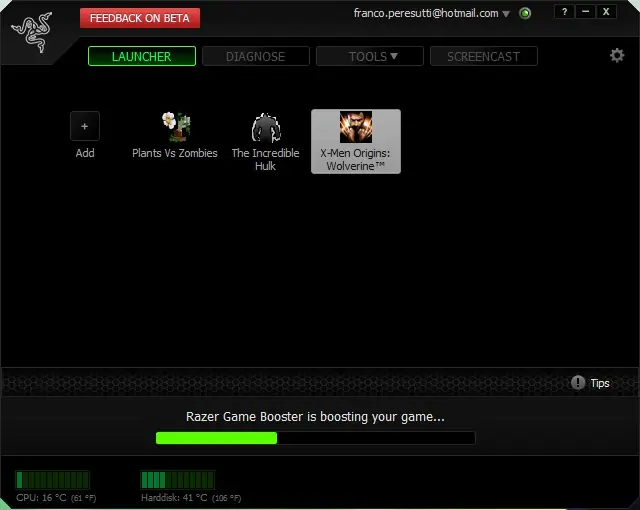
Task: Click the Tips exclamation icon
Action: tap(578, 382)
